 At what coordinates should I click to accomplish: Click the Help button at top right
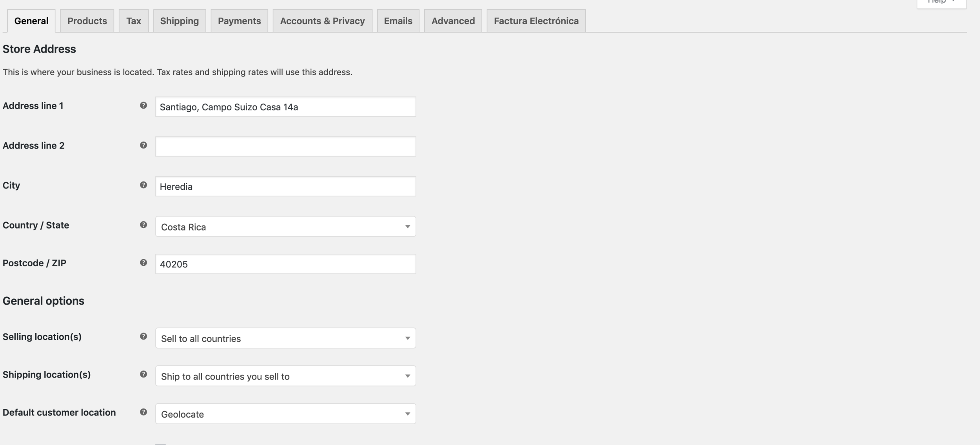pos(941,2)
